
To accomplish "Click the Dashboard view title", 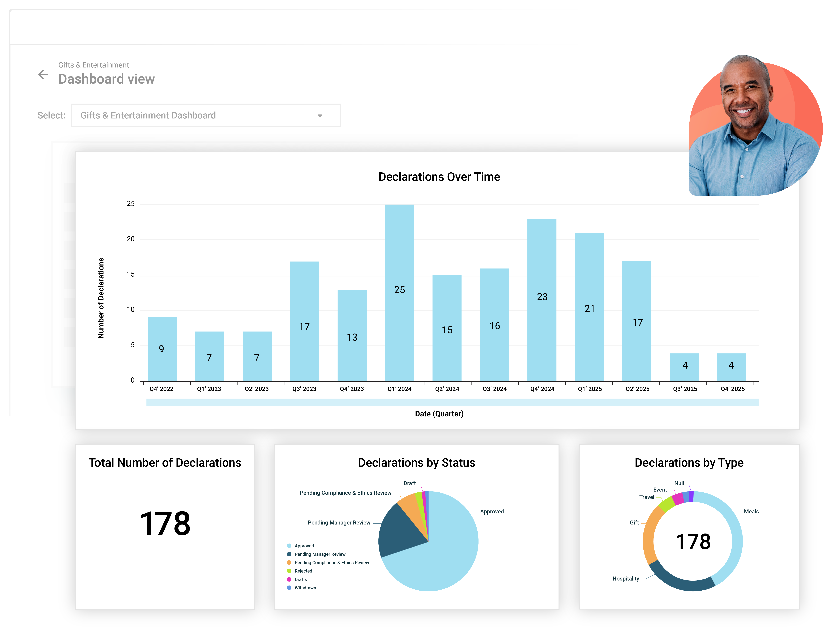I will click(106, 79).
